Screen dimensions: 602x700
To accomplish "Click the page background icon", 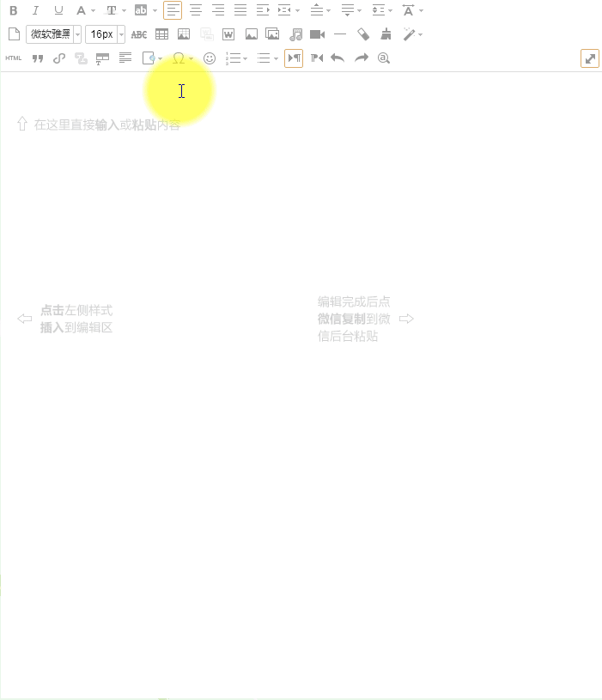I will [149, 58].
